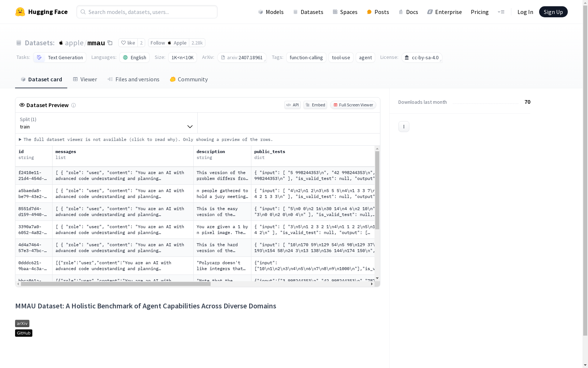
Task: Select the row with id 8551d7d4
Action: pyautogui.click(x=195, y=212)
